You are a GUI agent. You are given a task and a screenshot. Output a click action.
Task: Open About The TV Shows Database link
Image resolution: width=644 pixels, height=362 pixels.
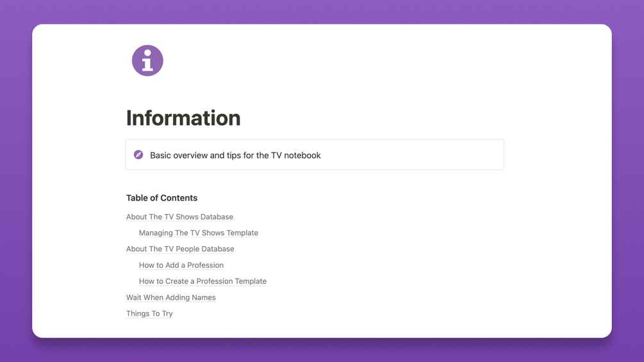tap(179, 217)
